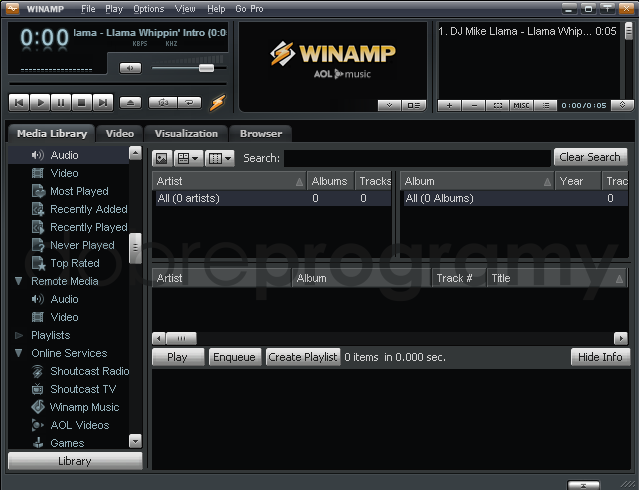Select DJ Mike Llama playlist entry
Image resolution: width=639 pixels, height=490 pixels.
[527, 31]
